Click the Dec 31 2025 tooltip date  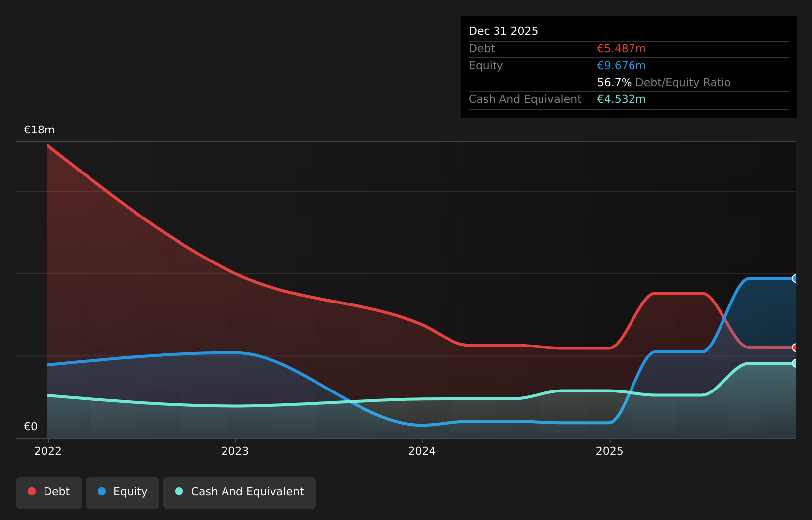[503, 31]
